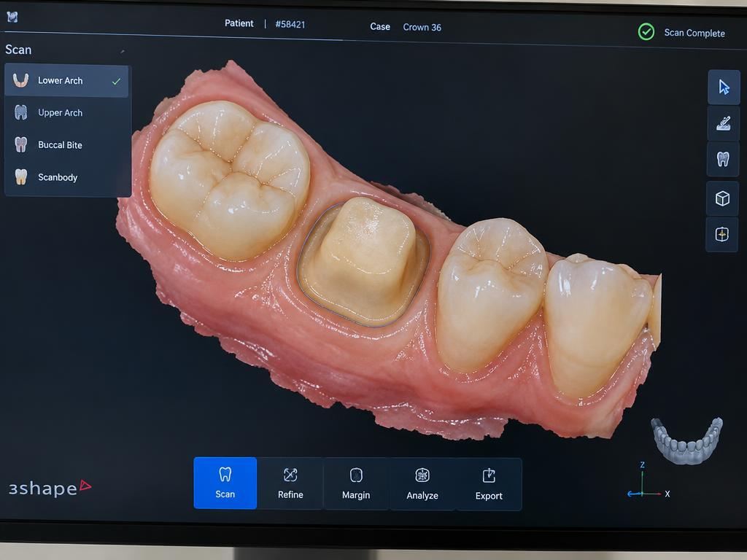This screenshot has width=747, height=560.
Task: Click the Case label in the header
Action: [x=380, y=27]
